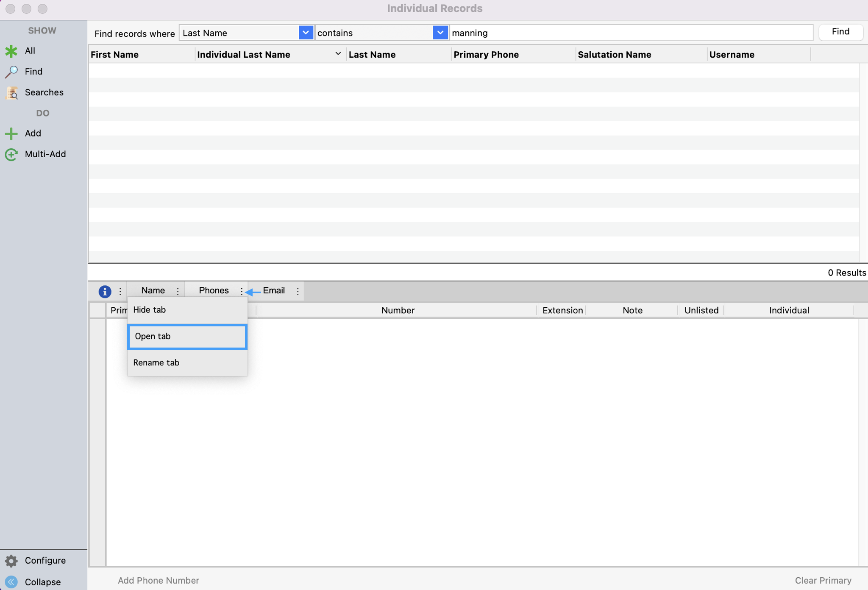Open the Email tab options dots
Viewport: 868px width, 590px height.
click(298, 291)
